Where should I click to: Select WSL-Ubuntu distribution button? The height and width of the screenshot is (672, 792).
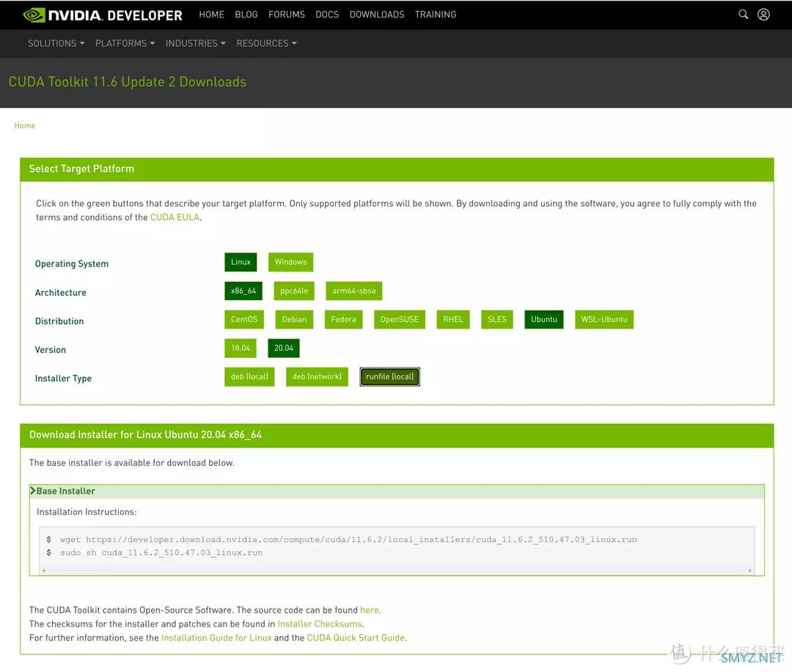coord(604,319)
